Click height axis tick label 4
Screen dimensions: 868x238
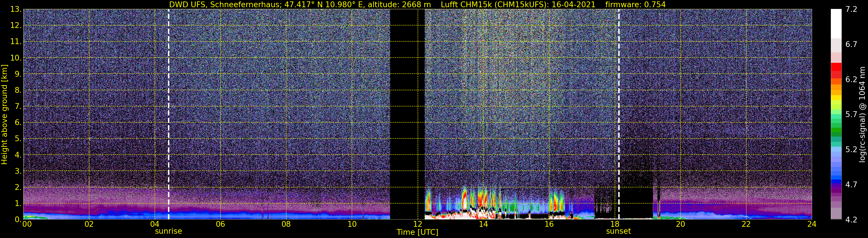(x=18, y=155)
